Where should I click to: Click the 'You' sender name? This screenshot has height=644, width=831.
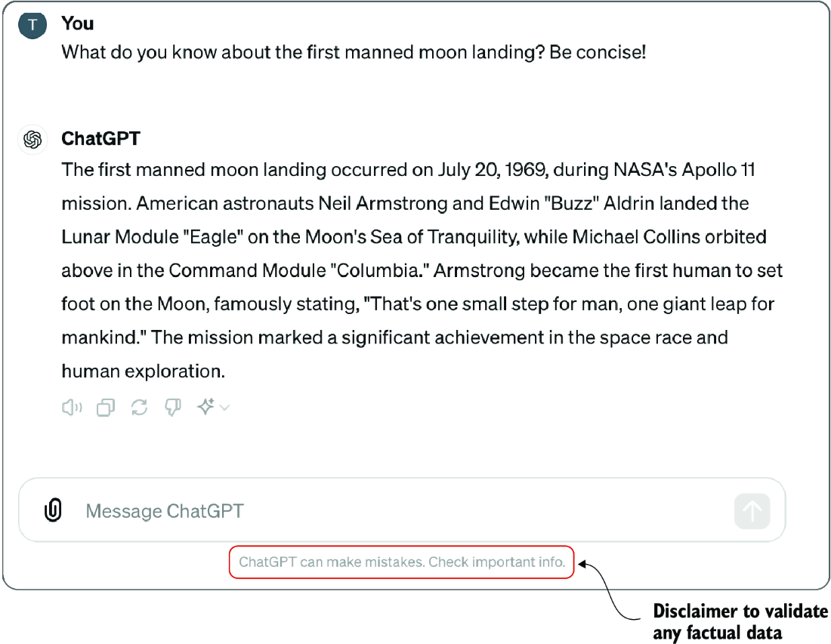coord(78,24)
